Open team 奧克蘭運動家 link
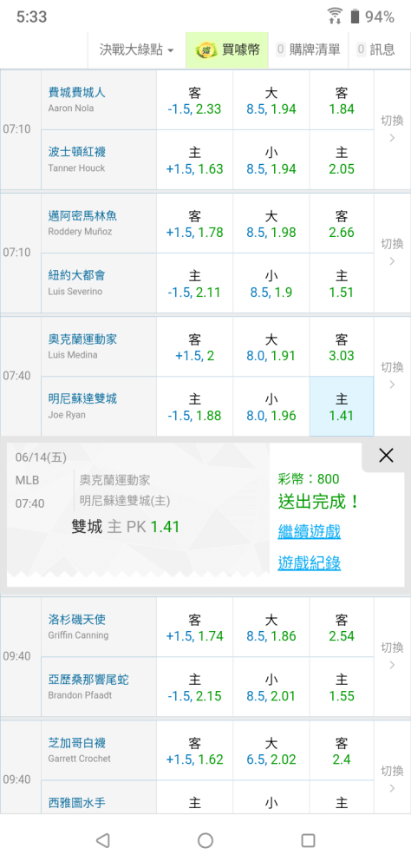The height and width of the screenshot is (868, 411). pos(82,339)
